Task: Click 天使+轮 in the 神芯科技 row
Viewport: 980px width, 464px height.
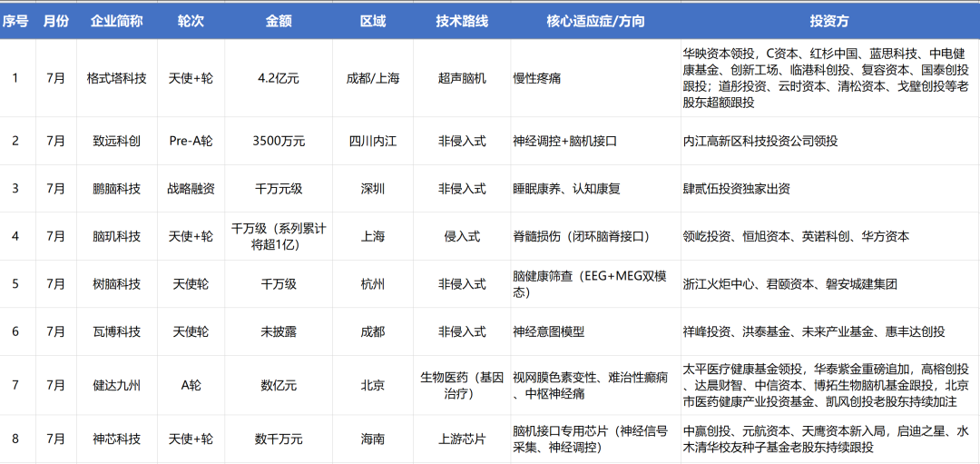Action: [191, 439]
